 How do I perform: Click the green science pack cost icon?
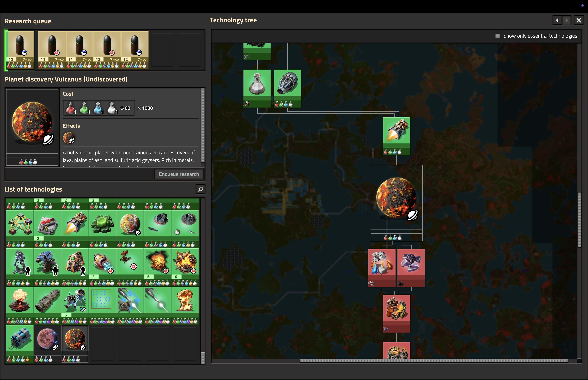[x=84, y=108]
